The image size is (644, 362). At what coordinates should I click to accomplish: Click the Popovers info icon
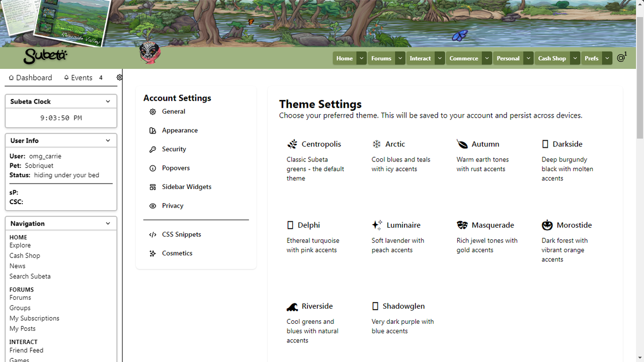point(152,168)
